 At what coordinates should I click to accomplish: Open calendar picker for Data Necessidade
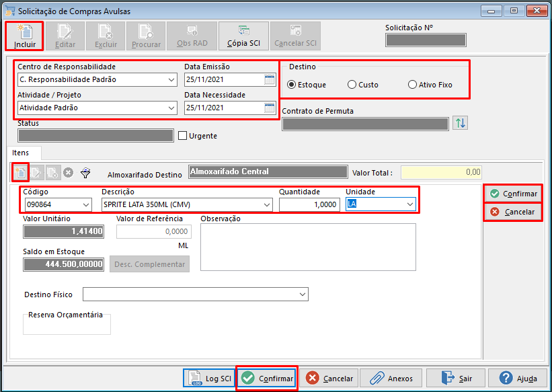coord(270,108)
